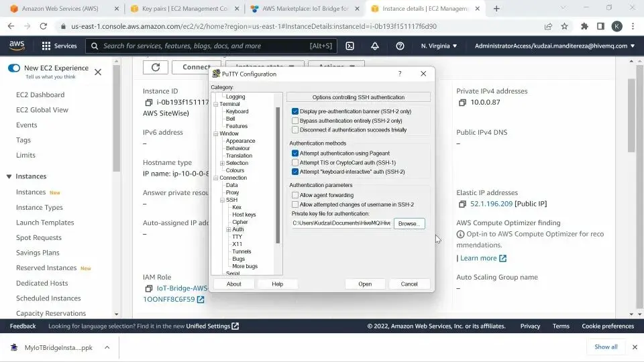Select Launch Templates in sidebar
The height and width of the screenshot is (362, 644).
tap(45, 223)
